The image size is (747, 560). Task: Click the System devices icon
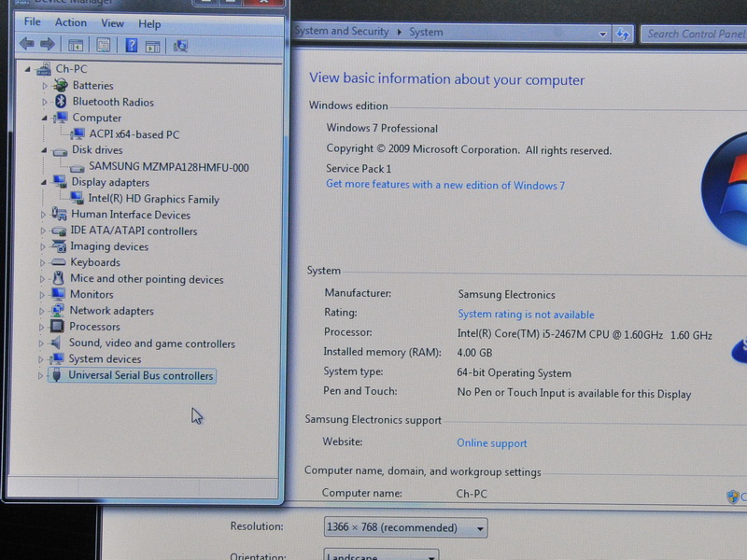pyautogui.click(x=56, y=358)
